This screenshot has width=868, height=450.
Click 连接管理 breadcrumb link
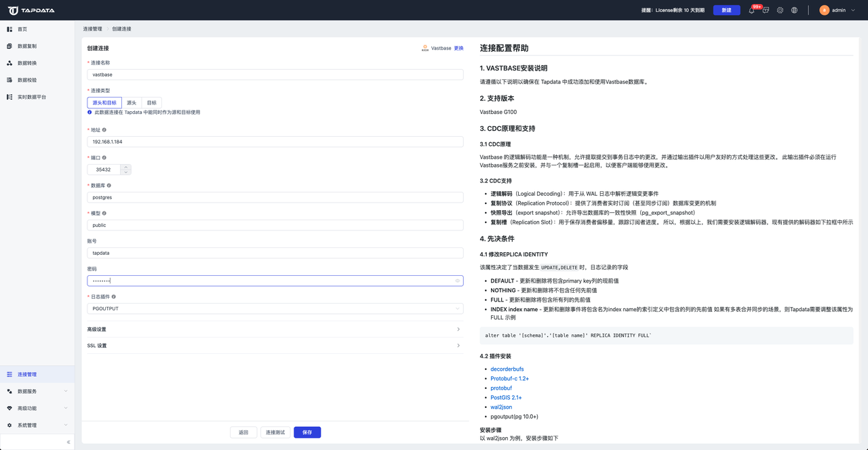click(x=92, y=29)
